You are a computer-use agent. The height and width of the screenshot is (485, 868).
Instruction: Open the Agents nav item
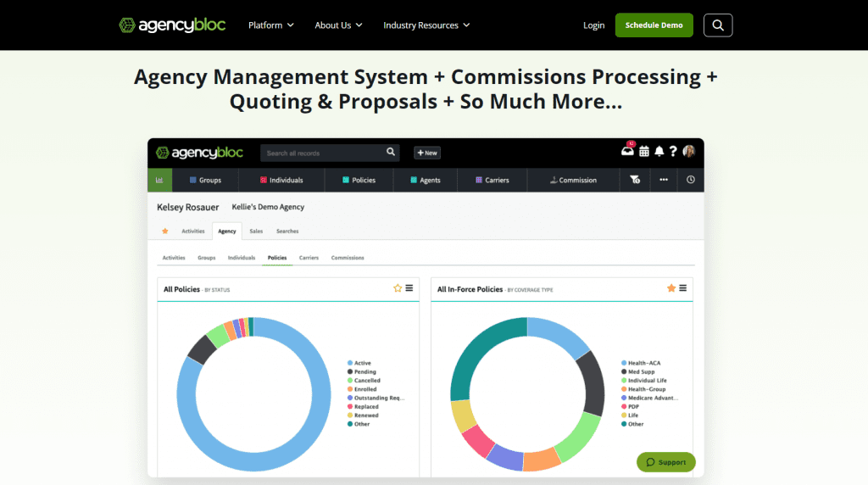coord(426,180)
